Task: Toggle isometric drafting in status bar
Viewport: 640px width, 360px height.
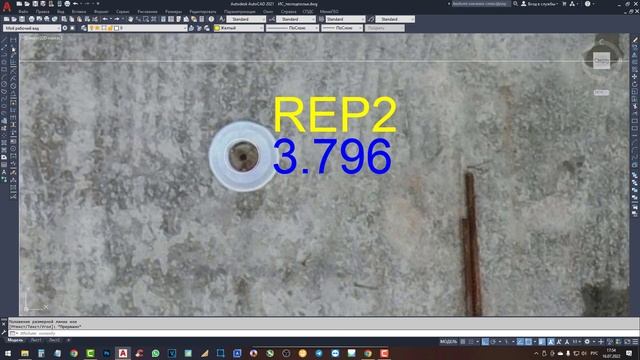Action: coord(507,342)
